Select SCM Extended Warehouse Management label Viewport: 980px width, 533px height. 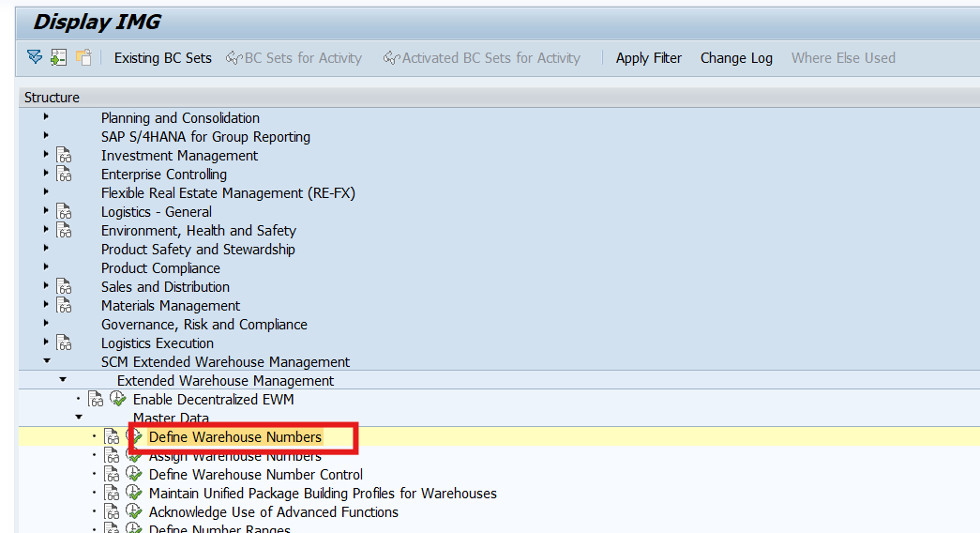[226, 361]
